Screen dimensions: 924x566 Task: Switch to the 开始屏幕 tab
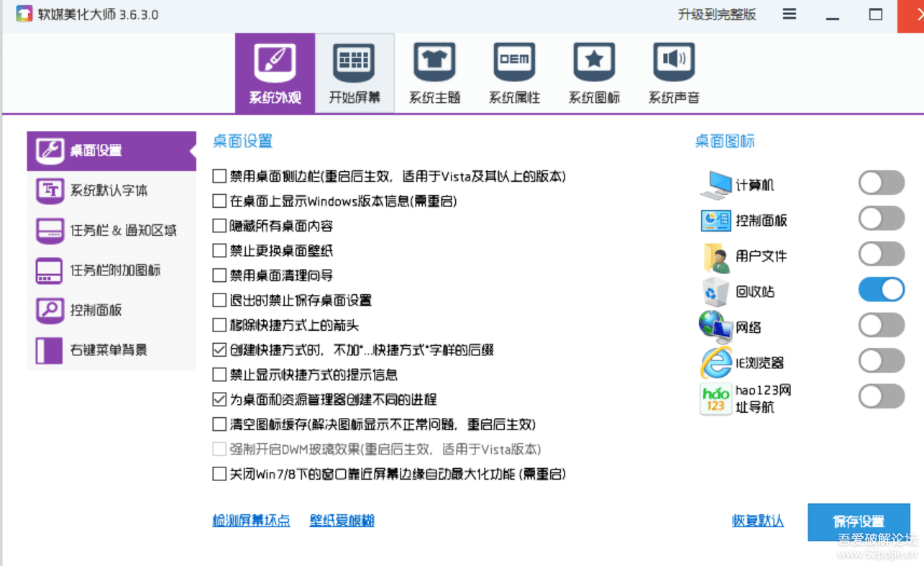(354, 73)
